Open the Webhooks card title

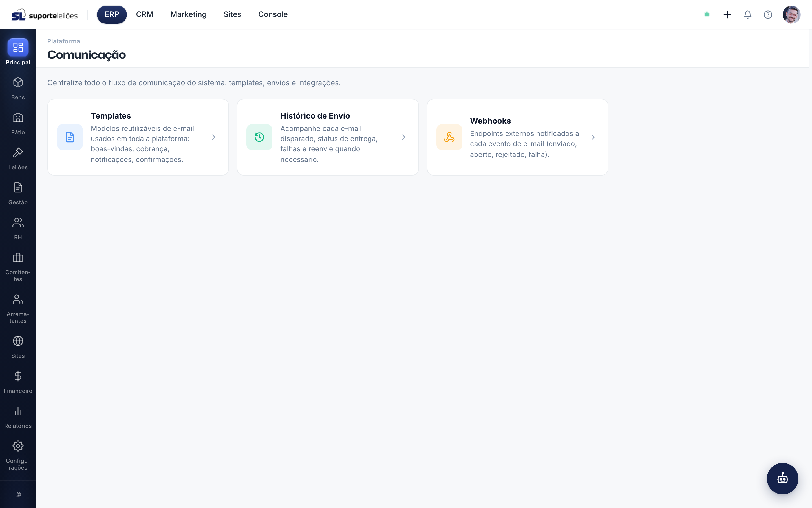490,121
